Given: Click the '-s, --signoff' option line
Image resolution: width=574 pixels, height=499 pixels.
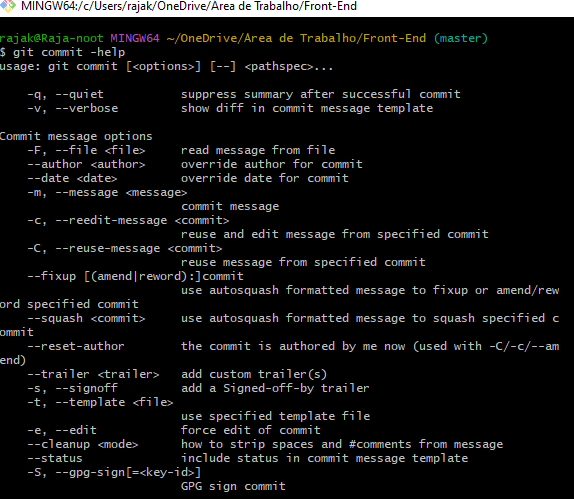Looking at the screenshot, I should coord(198,388).
